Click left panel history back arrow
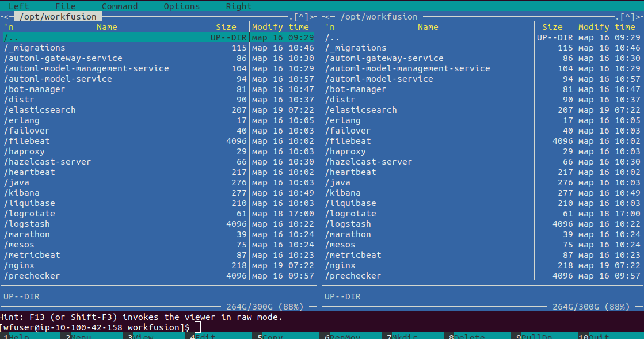 6,17
